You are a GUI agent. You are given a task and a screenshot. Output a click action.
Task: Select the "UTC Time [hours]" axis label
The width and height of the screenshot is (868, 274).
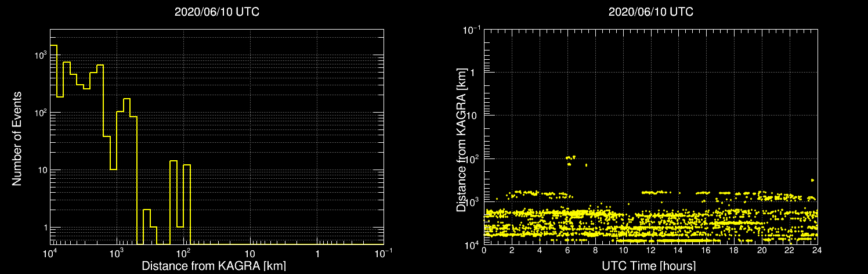649,266
